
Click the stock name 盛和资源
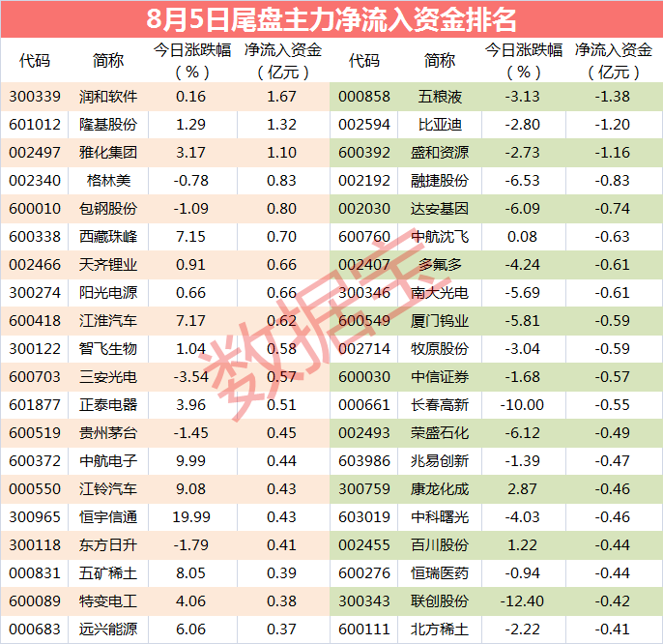point(440,153)
